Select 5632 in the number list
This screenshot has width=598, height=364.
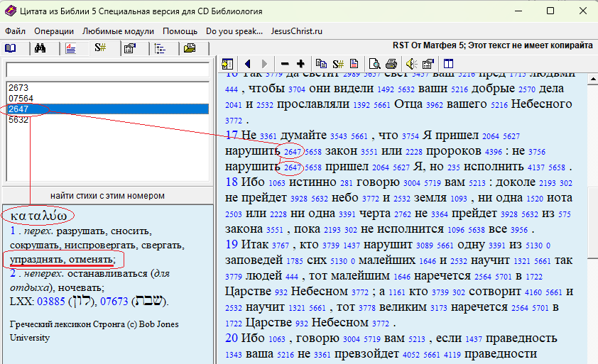[107, 120]
